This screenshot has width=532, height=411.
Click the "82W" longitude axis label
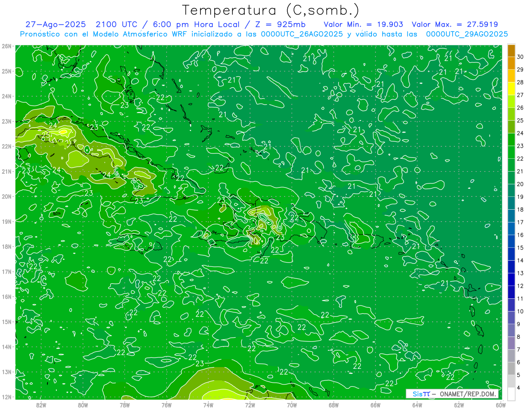coord(41,404)
